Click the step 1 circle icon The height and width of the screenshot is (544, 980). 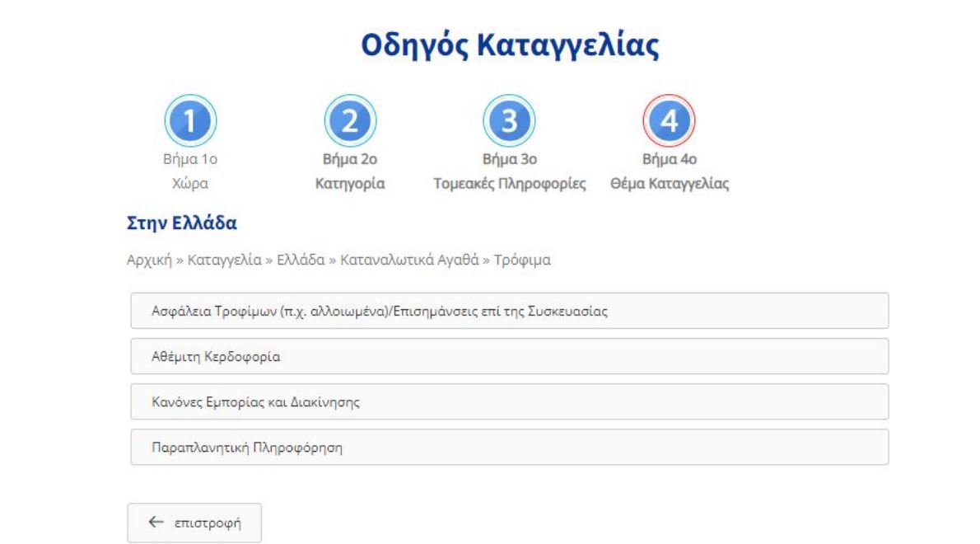click(x=191, y=121)
